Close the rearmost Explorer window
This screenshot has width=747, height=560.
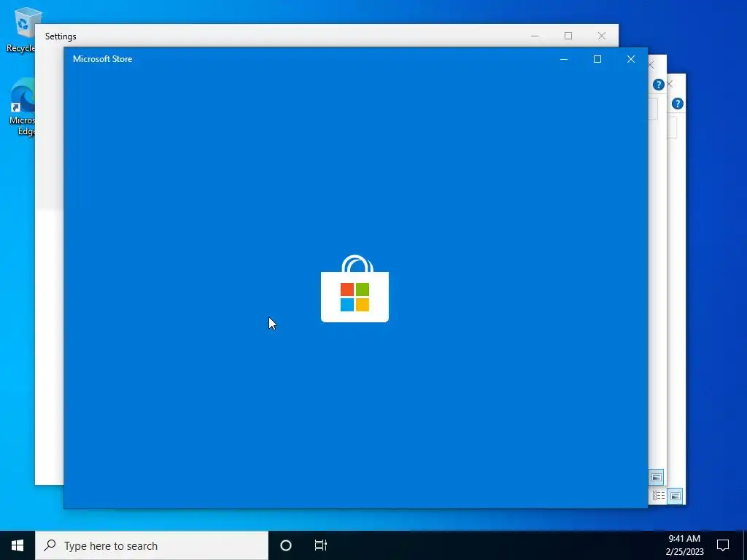(670, 85)
